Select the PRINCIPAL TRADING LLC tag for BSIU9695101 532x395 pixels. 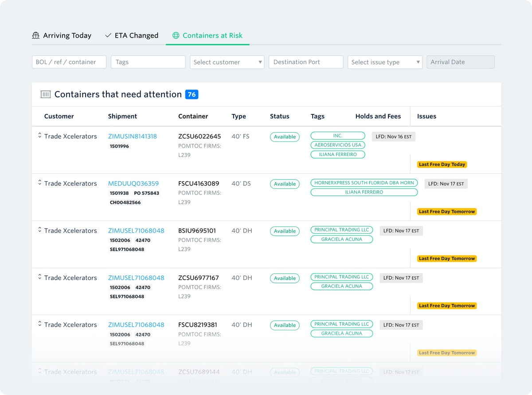(x=341, y=230)
